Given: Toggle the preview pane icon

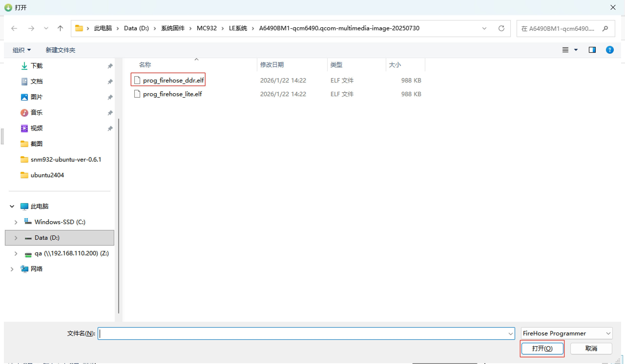Looking at the screenshot, I should pyautogui.click(x=592, y=50).
